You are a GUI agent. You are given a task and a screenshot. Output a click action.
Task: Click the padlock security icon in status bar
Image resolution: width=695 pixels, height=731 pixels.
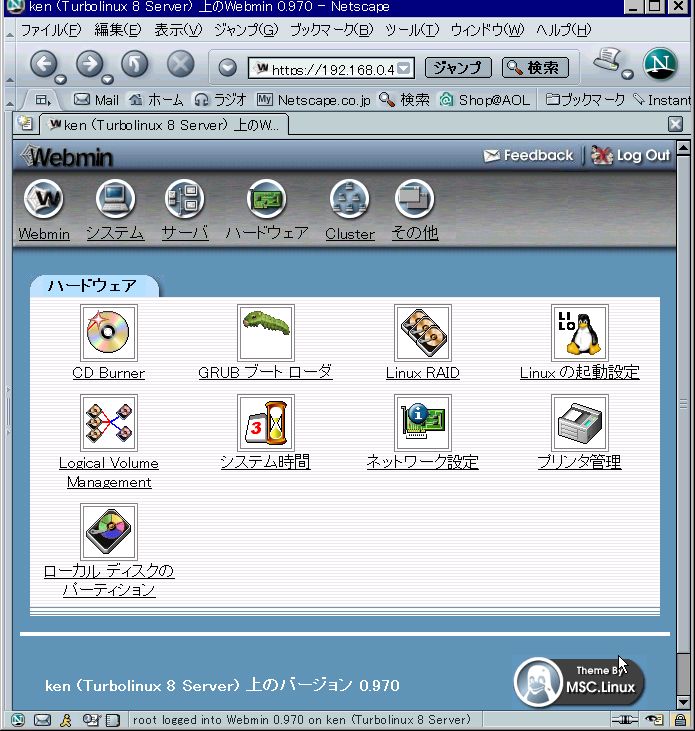680,720
